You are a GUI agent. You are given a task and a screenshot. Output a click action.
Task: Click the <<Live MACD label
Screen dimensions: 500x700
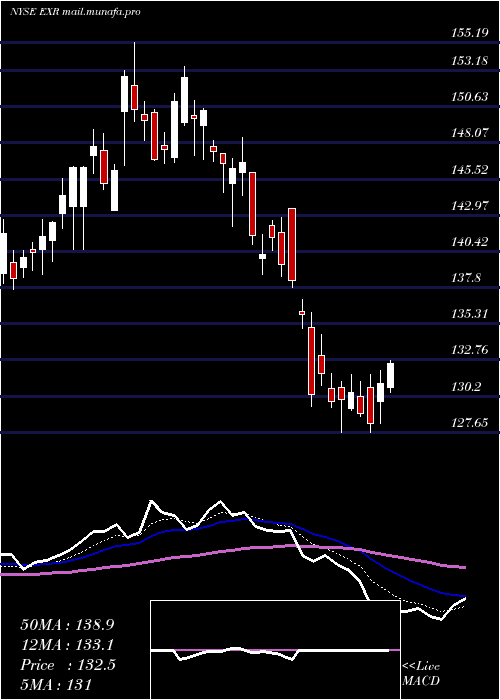pyautogui.click(x=421, y=673)
